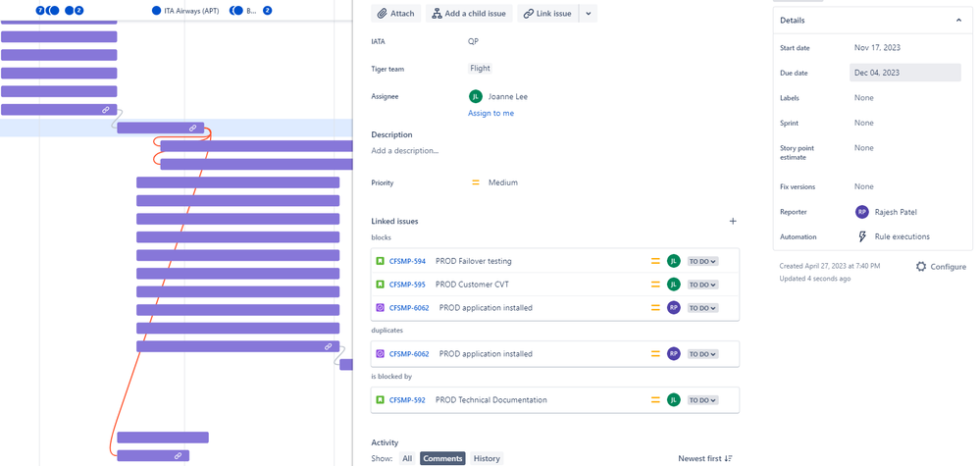Click JL avatar on PROD Customer CVT row
Viewport: 980px width, 466px height.
(673, 285)
